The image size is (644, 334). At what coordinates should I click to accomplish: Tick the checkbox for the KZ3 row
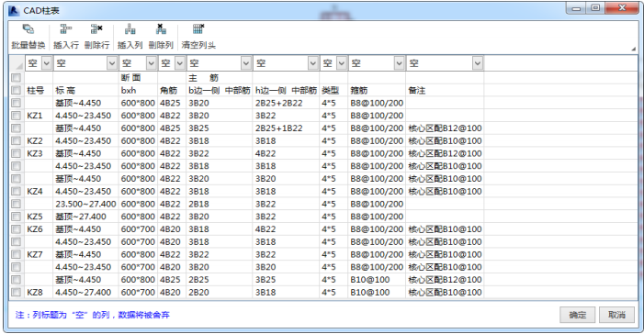coord(16,154)
